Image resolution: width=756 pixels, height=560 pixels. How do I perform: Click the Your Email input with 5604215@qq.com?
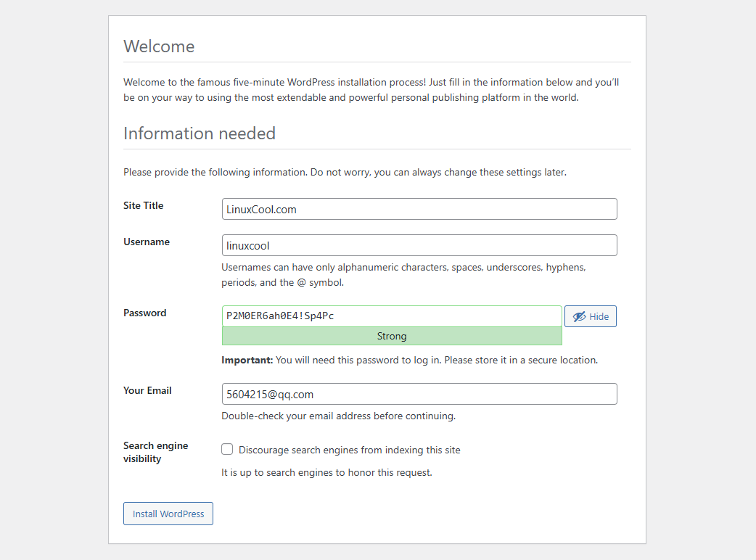click(419, 394)
